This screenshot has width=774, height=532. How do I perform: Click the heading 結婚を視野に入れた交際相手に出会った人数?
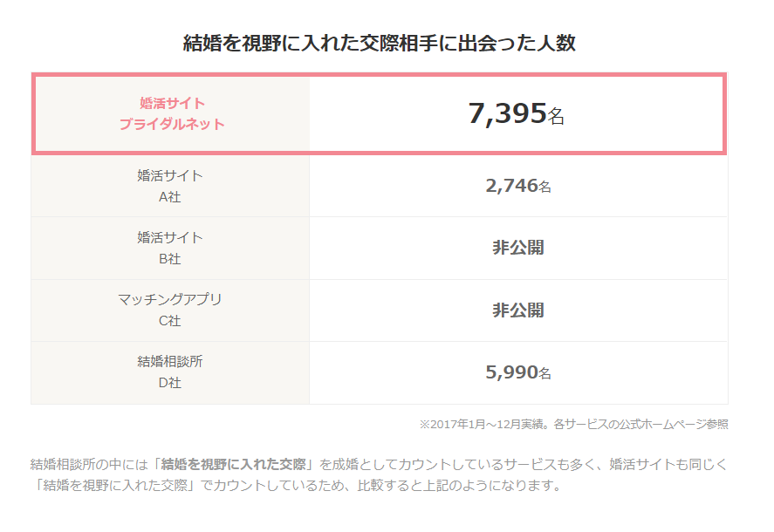point(380,43)
